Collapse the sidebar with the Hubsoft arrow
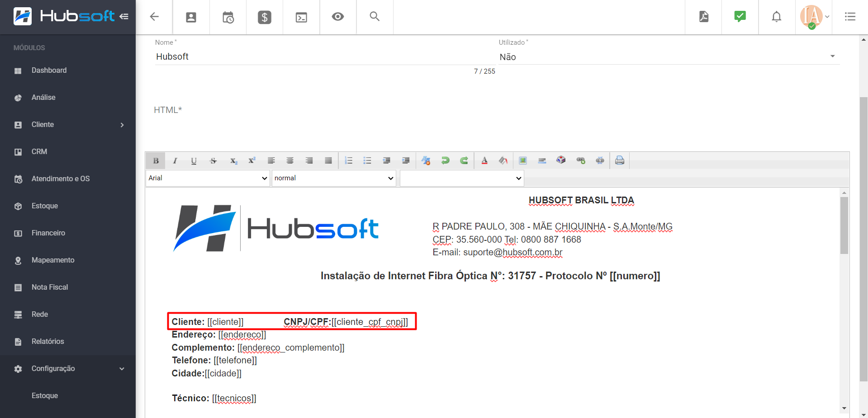 pos(124,17)
